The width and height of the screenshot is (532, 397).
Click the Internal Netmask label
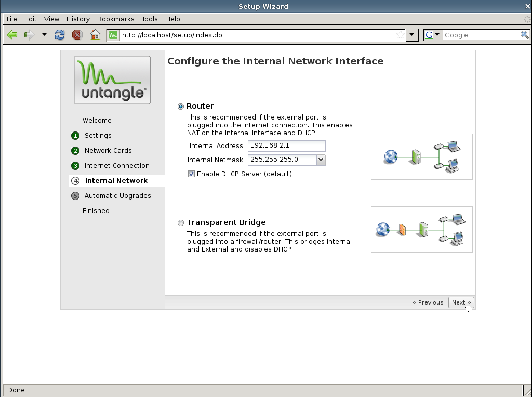(x=216, y=160)
